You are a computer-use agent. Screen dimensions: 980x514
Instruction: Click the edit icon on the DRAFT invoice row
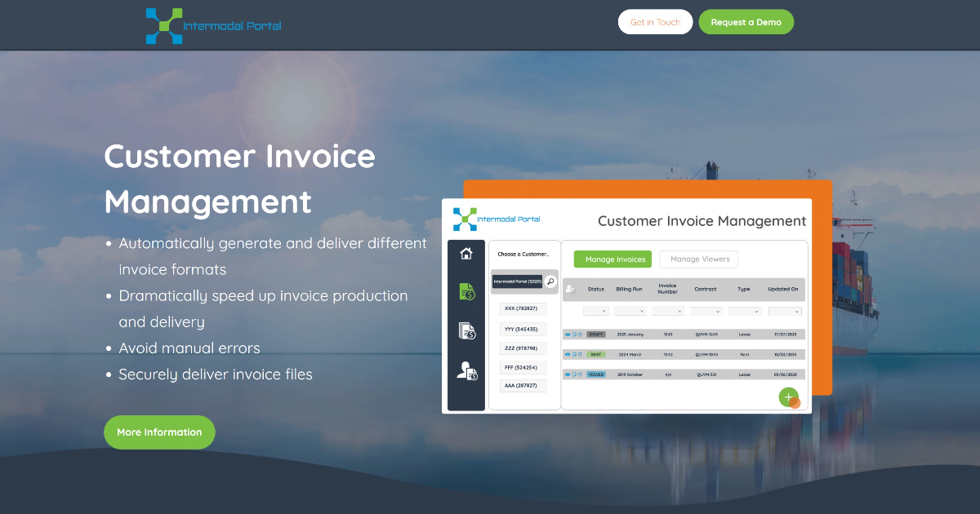[x=574, y=334]
